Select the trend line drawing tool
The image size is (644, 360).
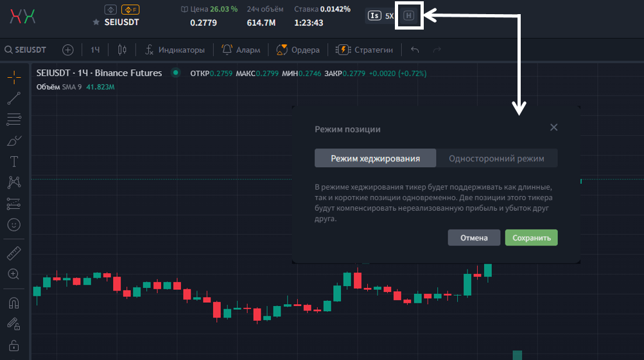[x=14, y=98]
